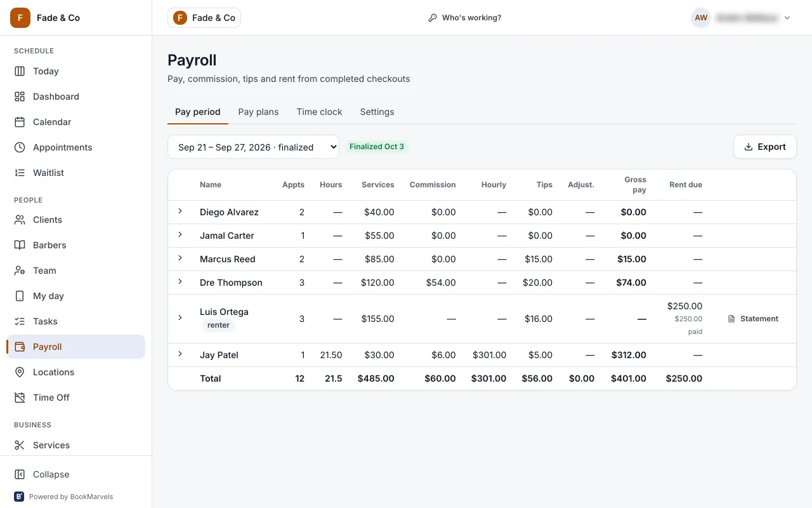Click the Clients people icon
The image size is (812, 508).
pyautogui.click(x=20, y=220)
